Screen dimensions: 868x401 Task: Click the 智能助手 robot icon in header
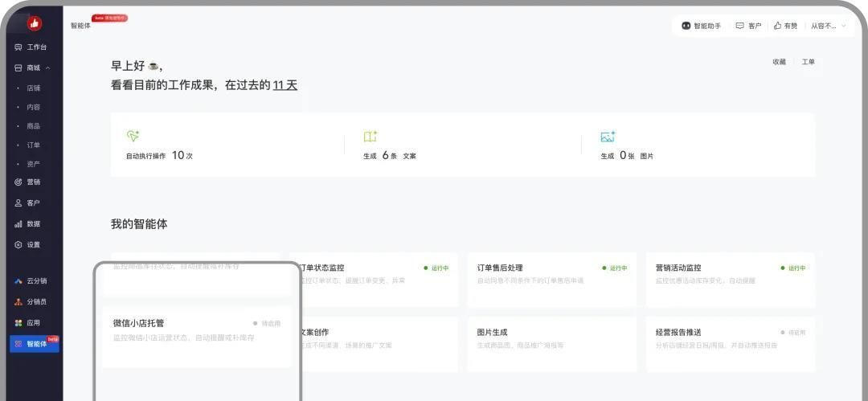click(686, 26)
